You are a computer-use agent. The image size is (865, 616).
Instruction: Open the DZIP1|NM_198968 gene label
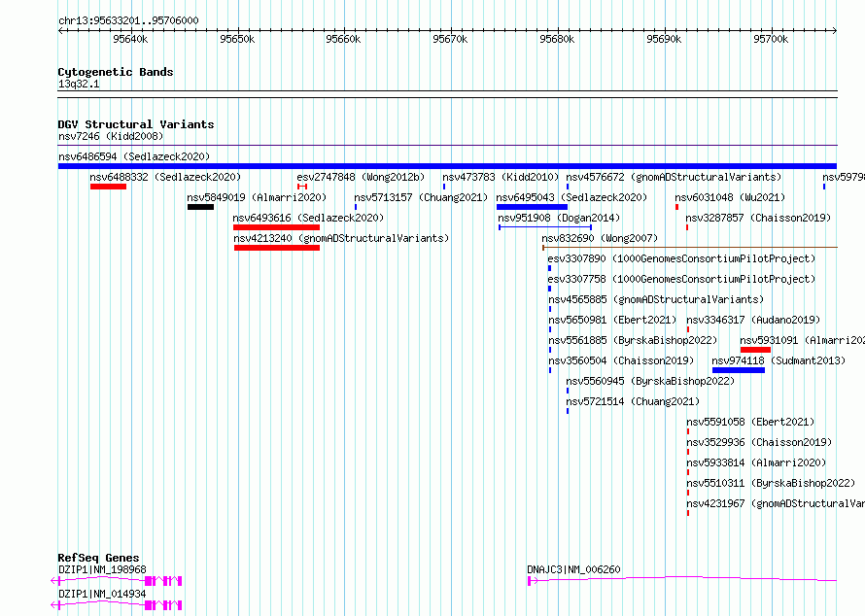click(102, 569)
